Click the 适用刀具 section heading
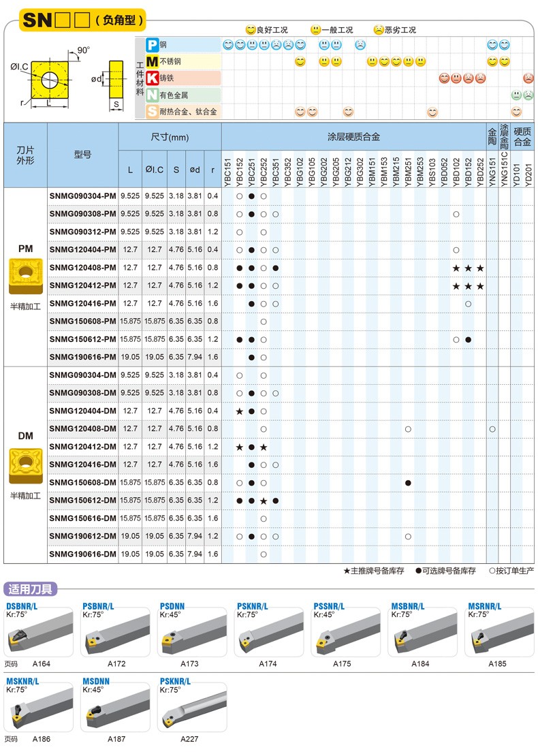This screenshot has width=538, height=756. click(31, 589)
